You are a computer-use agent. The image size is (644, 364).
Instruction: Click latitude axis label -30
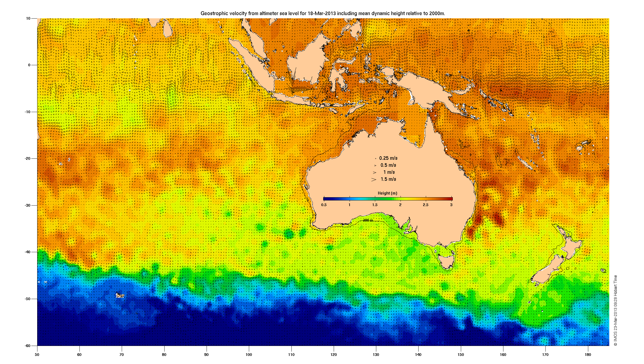click(x=28, y=205)
